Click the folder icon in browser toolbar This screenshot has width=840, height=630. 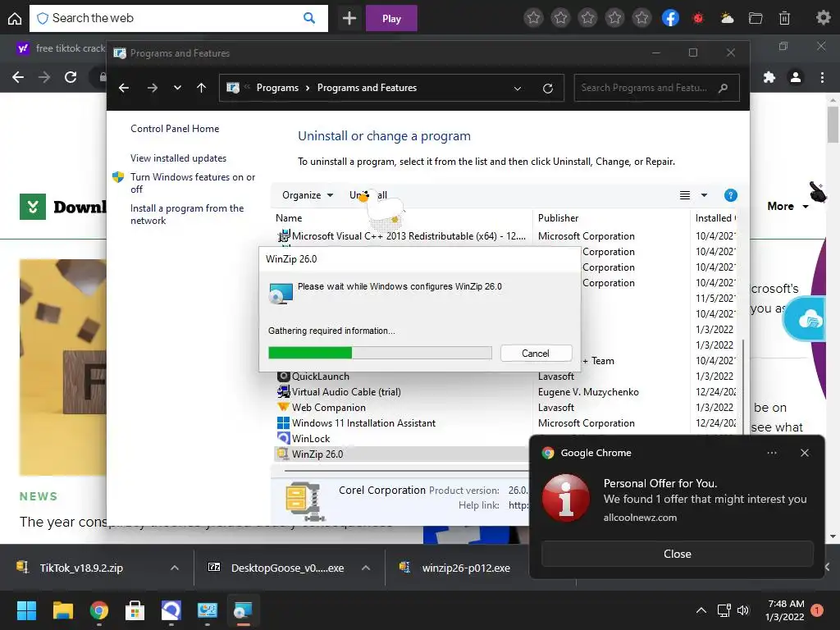pos(756,18)
